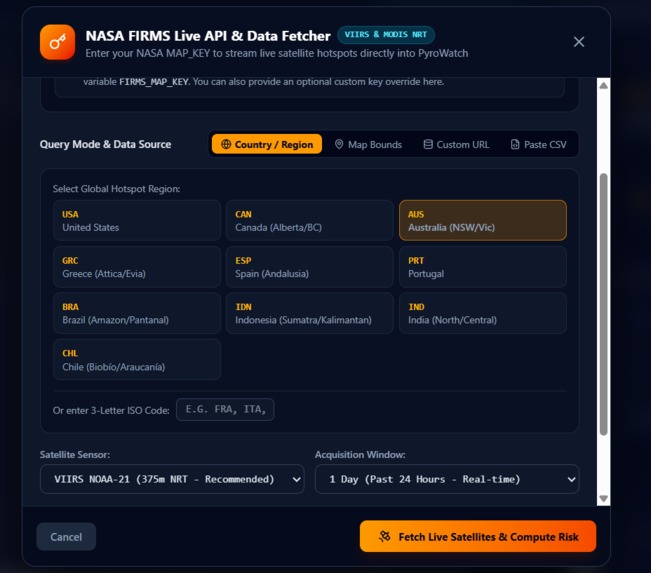Image resolution: width=651 pixels, height=573 pixels.
Task: Click the 'Acquisition Window:' label
Action: [360, 455]
